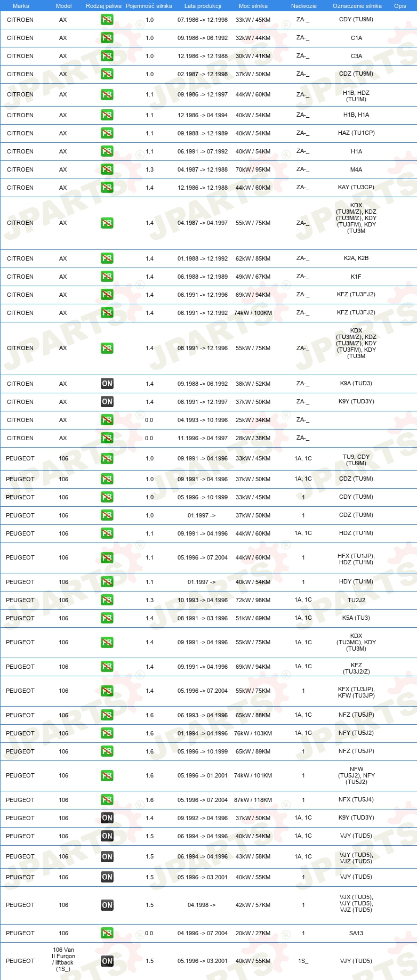This screenshot has height=980, width=417.
Task: Click the Rodzaj paliwa column header
Action: pos(103,6)
